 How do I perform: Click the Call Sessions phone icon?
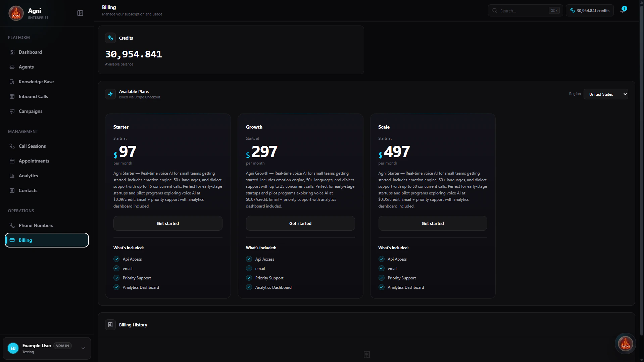12,146
